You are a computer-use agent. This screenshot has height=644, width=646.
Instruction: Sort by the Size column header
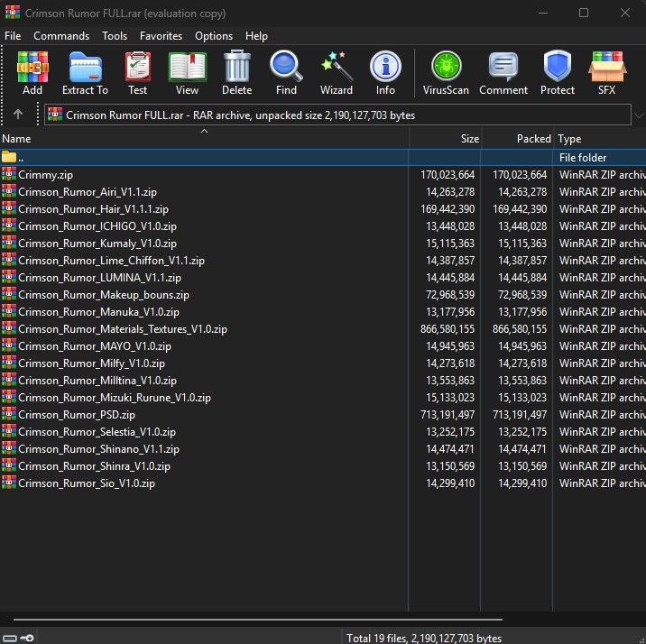pos(445,138)
